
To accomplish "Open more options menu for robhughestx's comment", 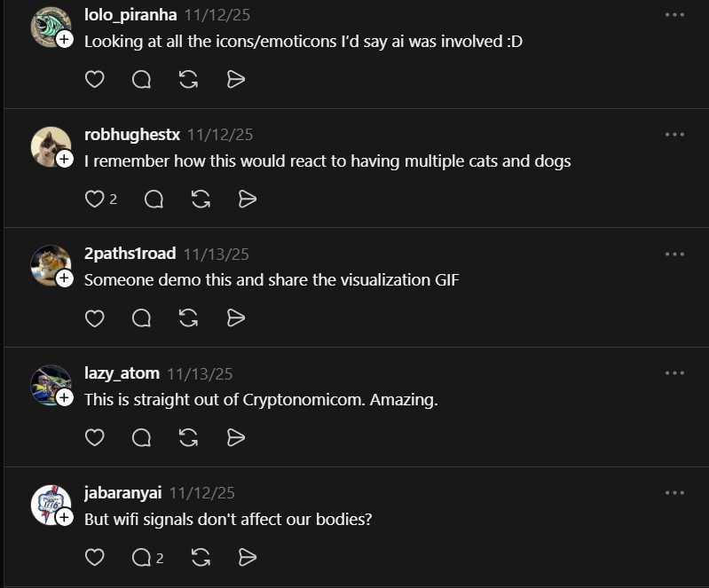I will point(674,135).
